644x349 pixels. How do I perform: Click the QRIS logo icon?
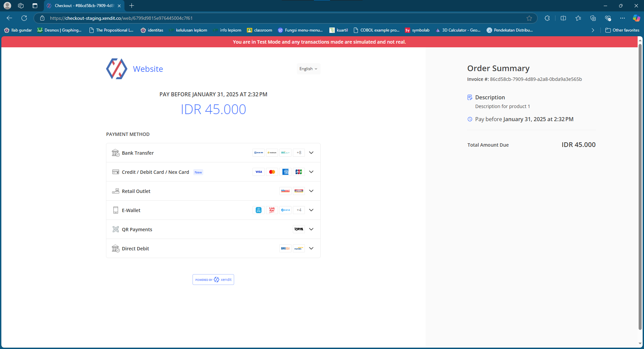tap(299, 229)
